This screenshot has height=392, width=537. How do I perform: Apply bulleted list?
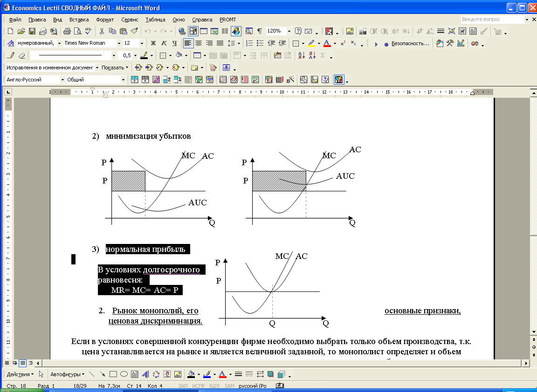point(260,43)
